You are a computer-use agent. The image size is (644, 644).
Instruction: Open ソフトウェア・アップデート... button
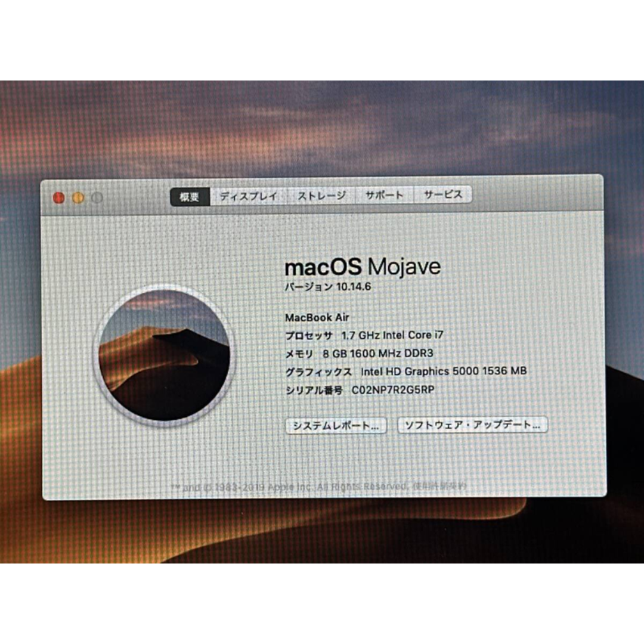(x=473, y=425)
